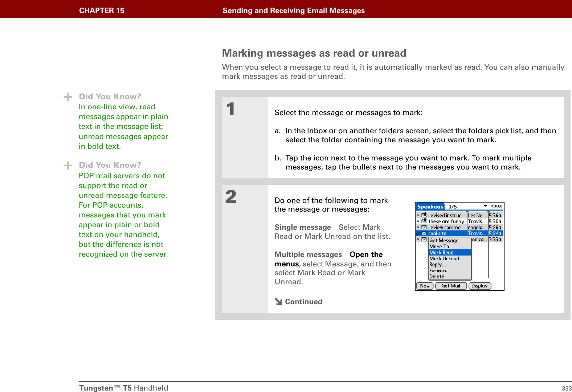Click the Continued arrow indicator
This screenshot has width=572, height=392.
pos(278,302)
